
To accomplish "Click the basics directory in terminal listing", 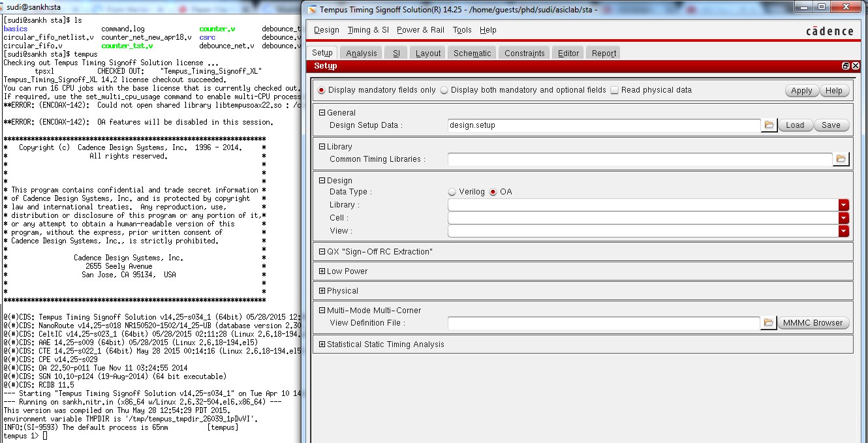I will tap(16, 29).
